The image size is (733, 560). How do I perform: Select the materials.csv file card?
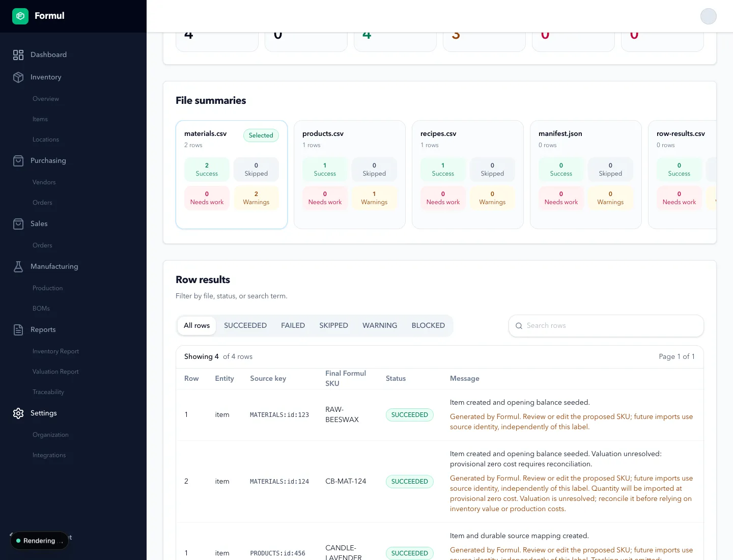point(232,175)
